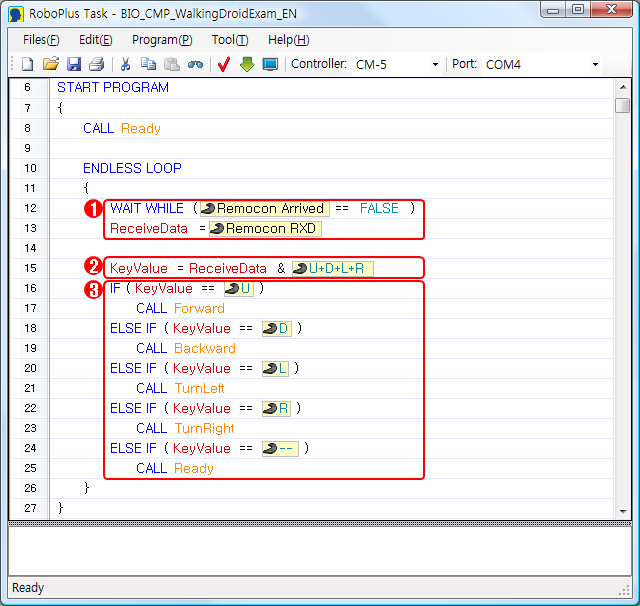Image resolution: width=640 pixels, height=606 pixels.
Task: Expand the Controller CM-5 dropdown
Action: coord(435,64)
